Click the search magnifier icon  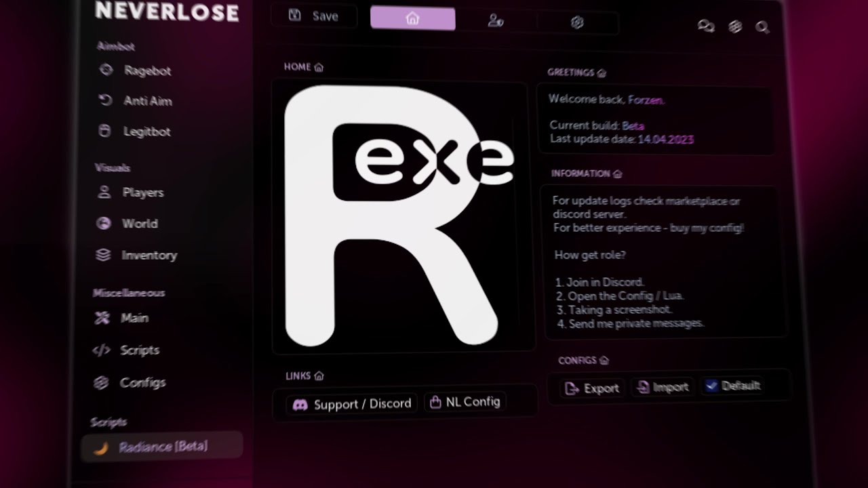762,27
